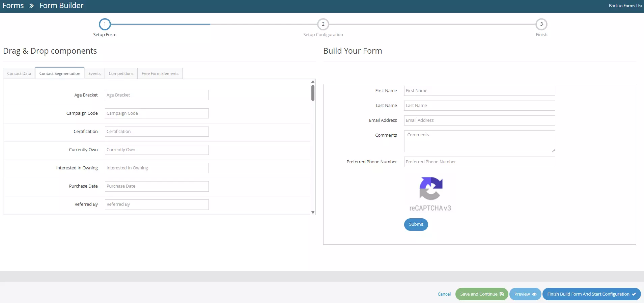Switch to the Events tab
This screenshot has width=644, height=303.
94,74
